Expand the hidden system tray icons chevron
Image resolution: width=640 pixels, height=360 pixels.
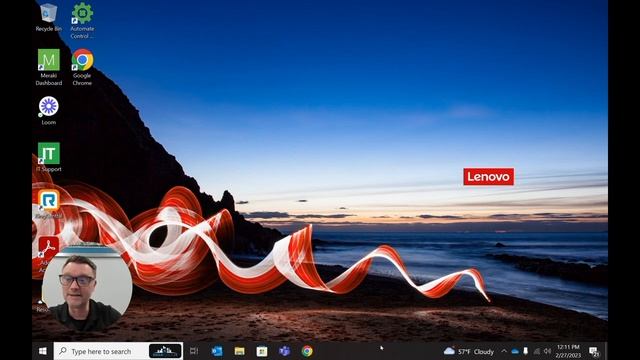pos(504,351)
